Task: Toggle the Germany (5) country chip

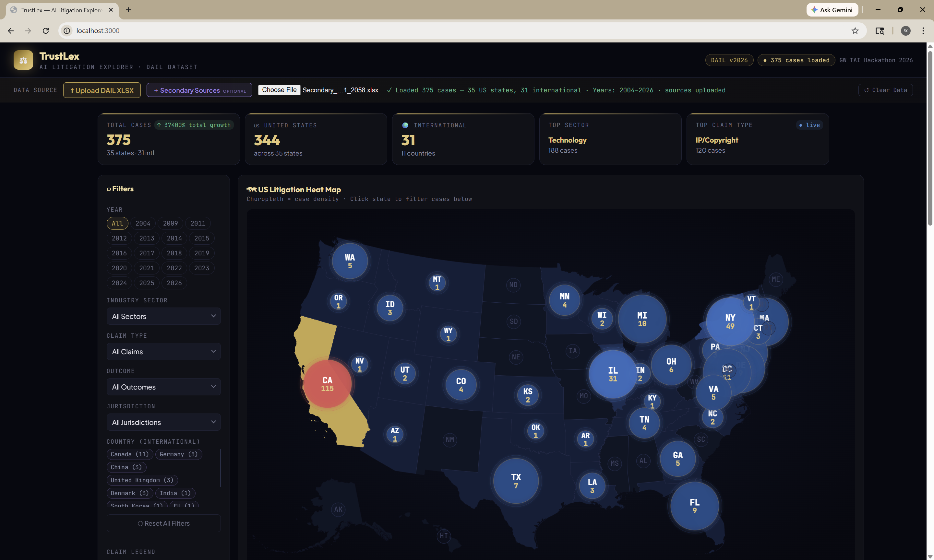Action: 179,454
